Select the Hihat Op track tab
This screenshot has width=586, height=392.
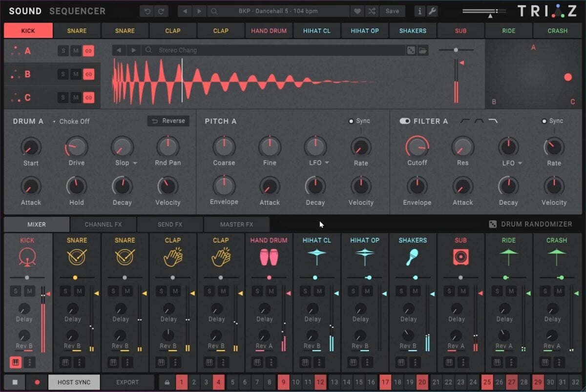365,30
